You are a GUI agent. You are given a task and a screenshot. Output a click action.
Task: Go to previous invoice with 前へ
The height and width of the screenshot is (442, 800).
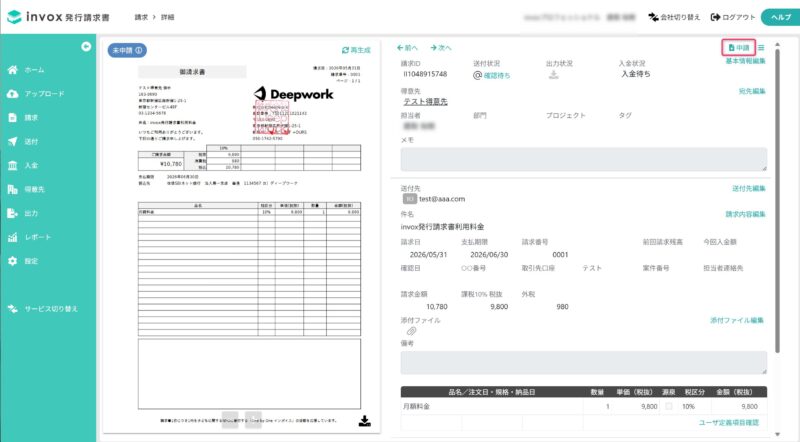[407, 48]
